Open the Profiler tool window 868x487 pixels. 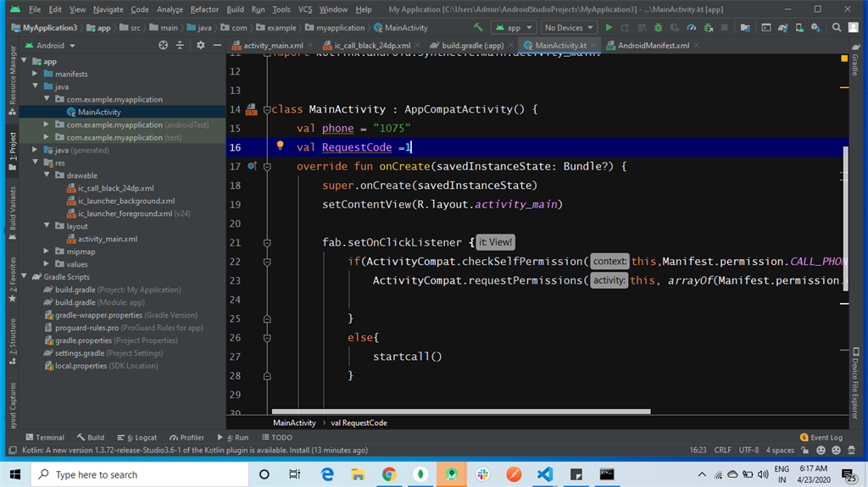click(x=186, y=437)
